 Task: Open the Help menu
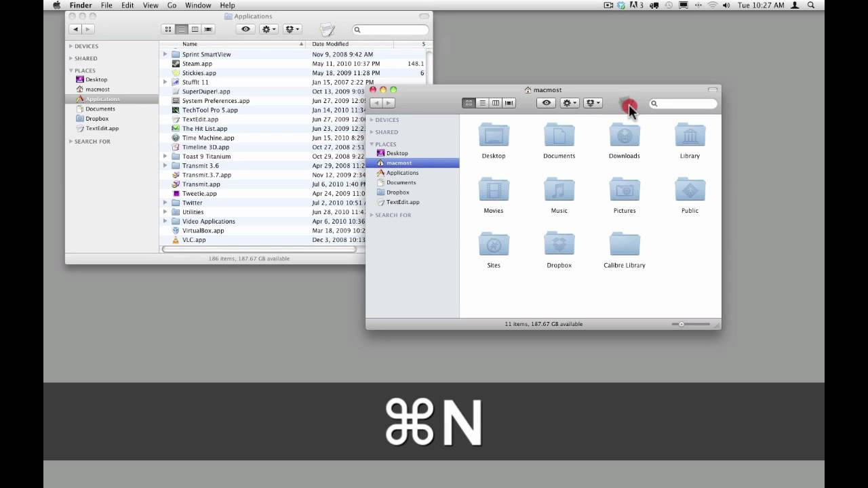(227, 5)
